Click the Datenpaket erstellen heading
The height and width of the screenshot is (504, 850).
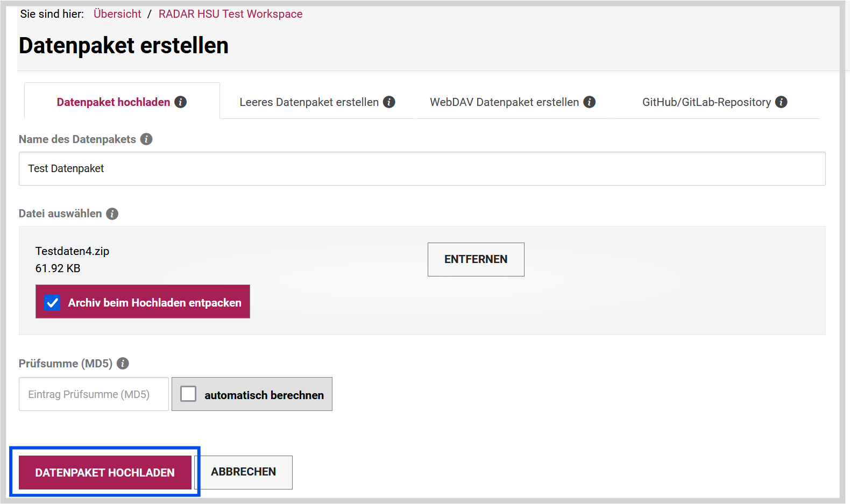pyautogui.click(x=124, y=46)
